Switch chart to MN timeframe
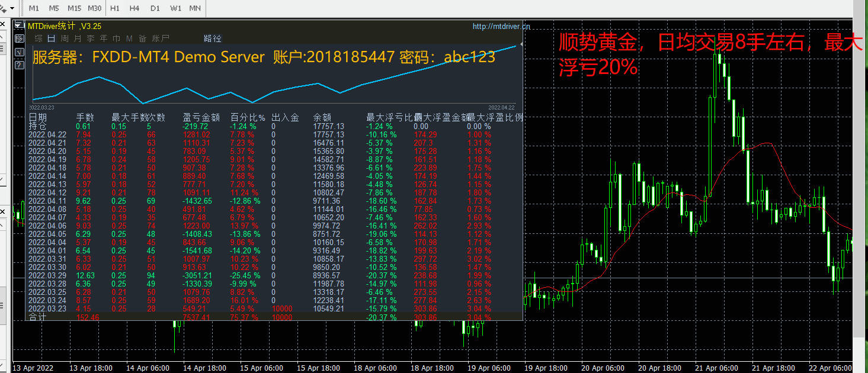This screenshot has width=868, height=373. tap(194, 8)
